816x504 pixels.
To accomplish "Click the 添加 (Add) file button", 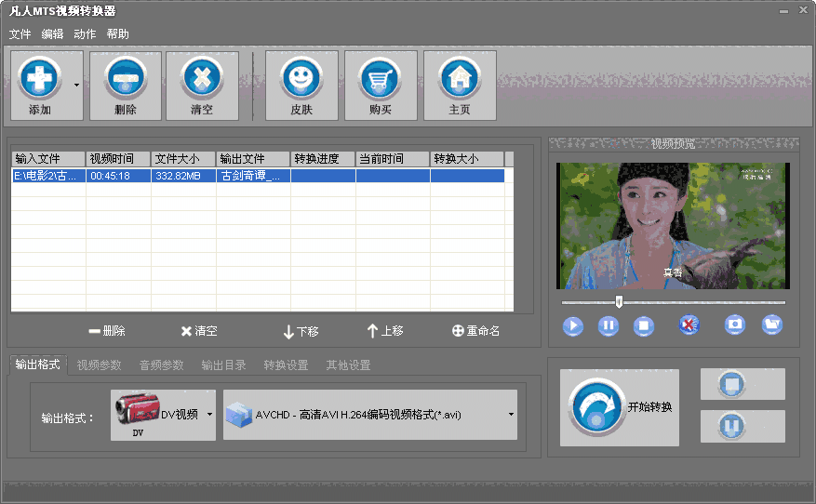I will point(40,85).
